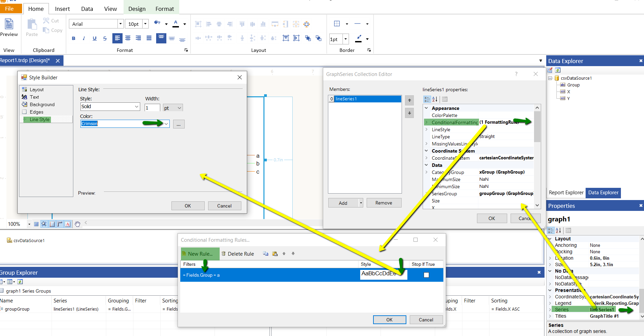This screenshot has width=644, height=336.
Task: Toggle left text alignment
Action: tap(117, 38)
